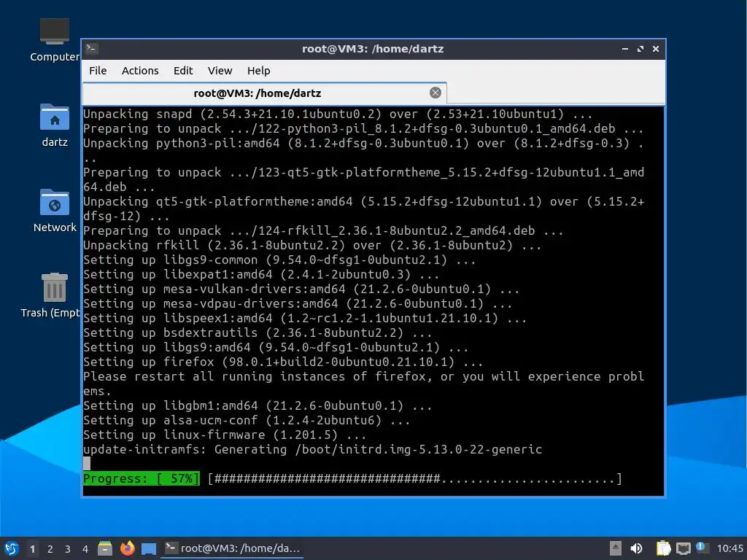Click the 'Setting up bsdextrautils' line
The height and width of the screenshot is (560, 747).
pyautogui.click(x=258, y=332)
